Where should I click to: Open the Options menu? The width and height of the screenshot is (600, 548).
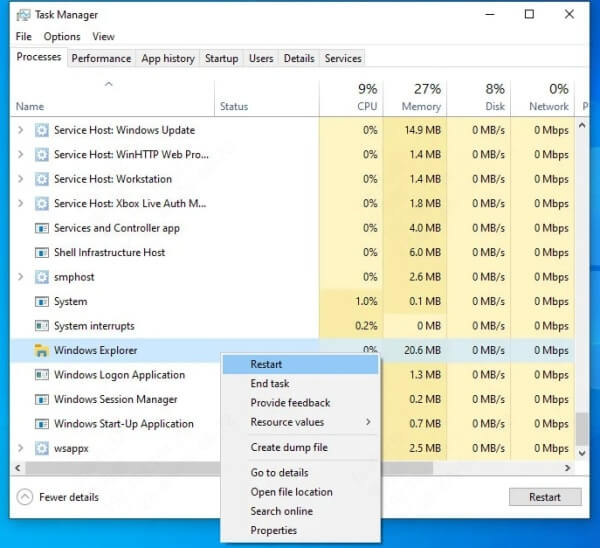[62, 37]
